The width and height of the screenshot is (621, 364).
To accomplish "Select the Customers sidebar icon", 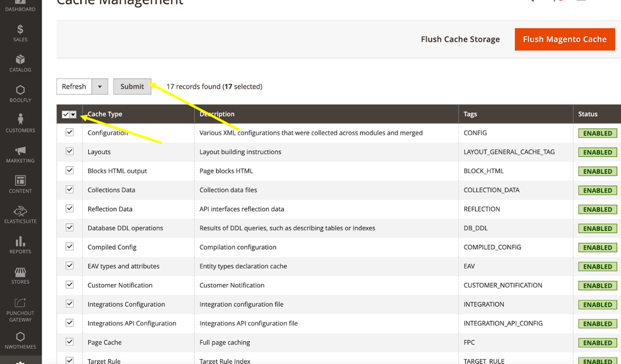I will [x=20, y=123].
